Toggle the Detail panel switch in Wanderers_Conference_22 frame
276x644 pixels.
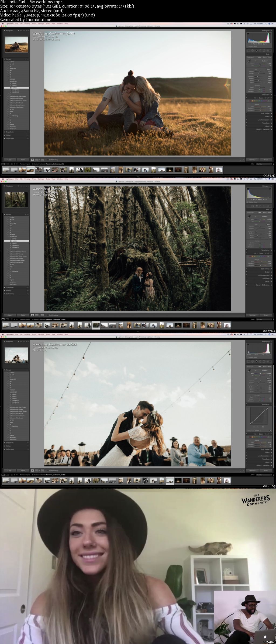click(x=247, y=452)
